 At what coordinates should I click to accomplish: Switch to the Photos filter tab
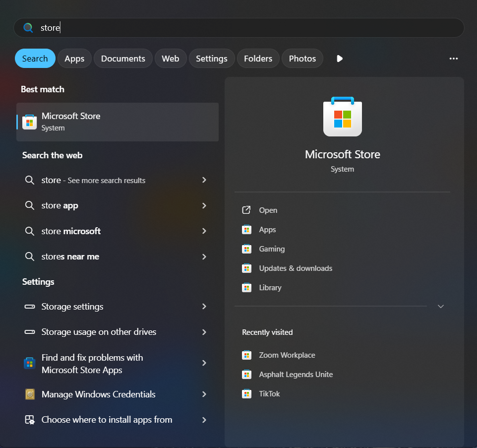[302, 59]
